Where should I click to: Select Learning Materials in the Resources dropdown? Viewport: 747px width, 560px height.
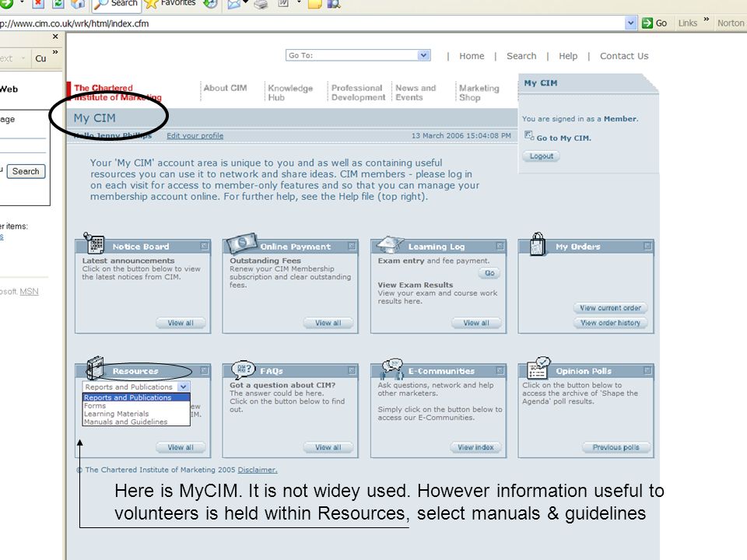136,414
